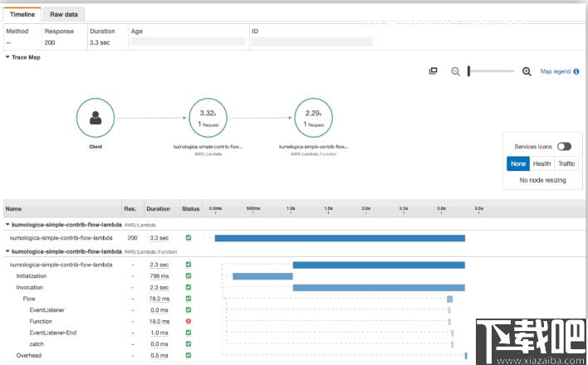Click the Status column header
This screenshot has width=588, height=365.
click(x=190, y=209)
